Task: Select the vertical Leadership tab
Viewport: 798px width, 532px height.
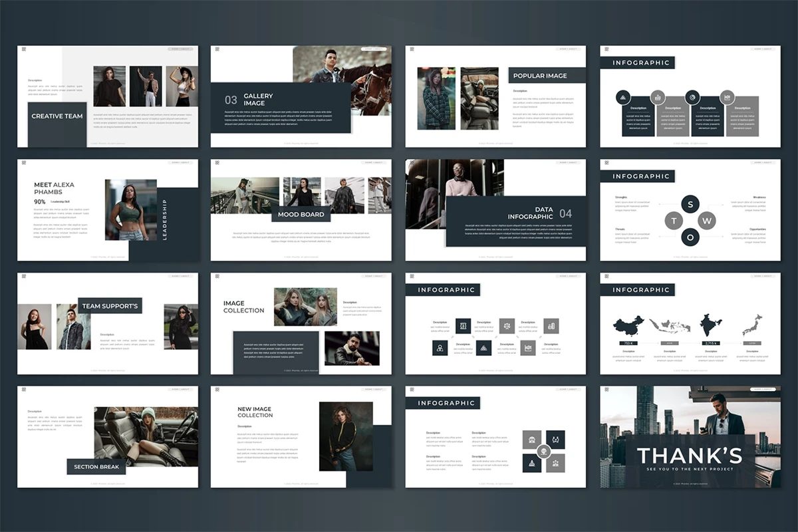Action: (x=165, y=219)
